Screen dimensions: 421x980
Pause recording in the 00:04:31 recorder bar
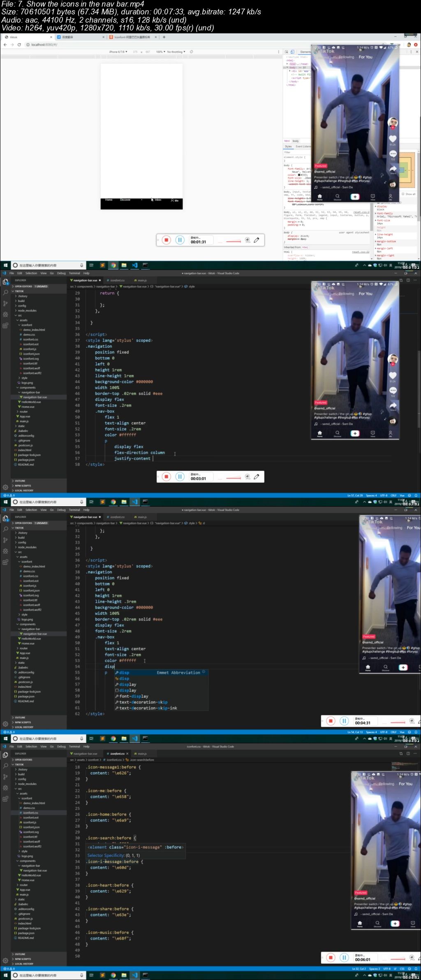[345, 721]
